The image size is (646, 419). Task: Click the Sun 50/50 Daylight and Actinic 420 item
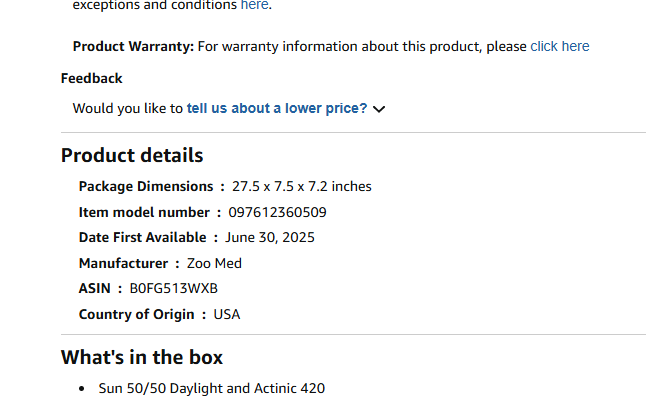211,388
